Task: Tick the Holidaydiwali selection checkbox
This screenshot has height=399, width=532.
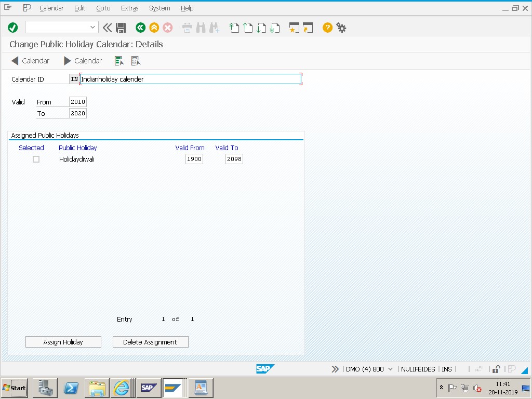Action: pos(36,159)
